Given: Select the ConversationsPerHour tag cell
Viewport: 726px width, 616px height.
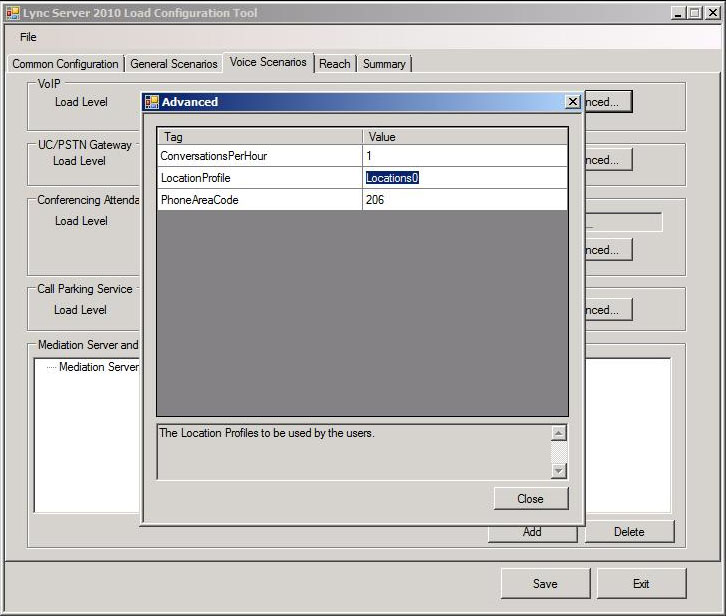Looking at the screenshot, I should (x=260, y=156).
